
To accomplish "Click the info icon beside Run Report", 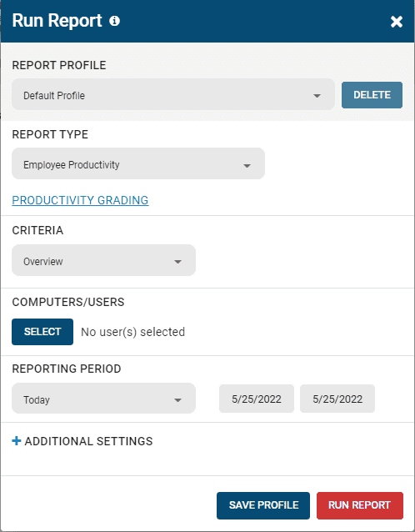I will pyautogui.click(x=115, y=21).
